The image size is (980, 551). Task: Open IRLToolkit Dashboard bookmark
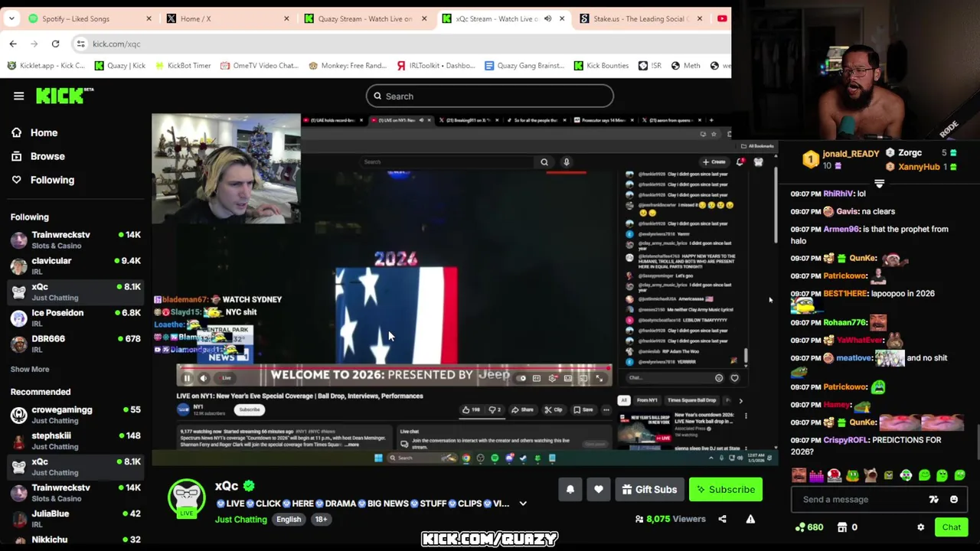tap(436, 65)
